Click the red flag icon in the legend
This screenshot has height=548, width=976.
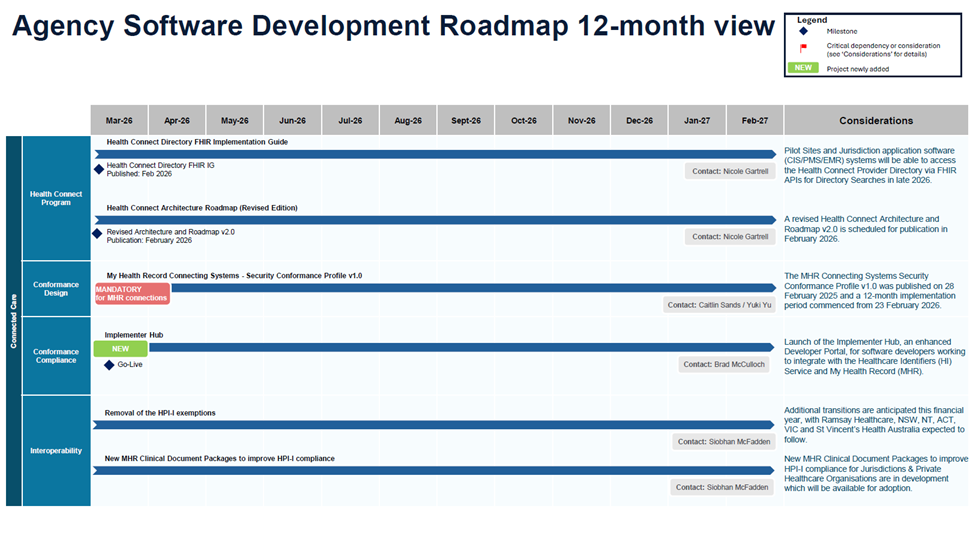coord(804,48)
